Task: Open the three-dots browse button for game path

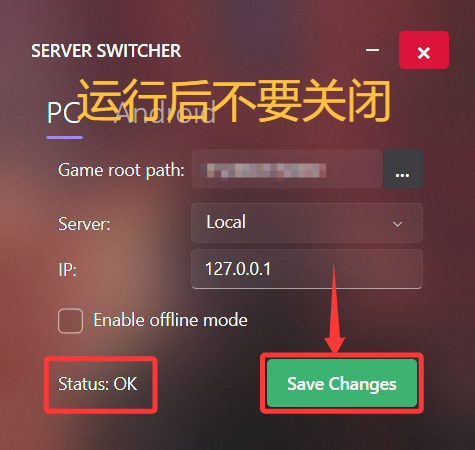Action: pyautogui.click(x=403, y=169)
